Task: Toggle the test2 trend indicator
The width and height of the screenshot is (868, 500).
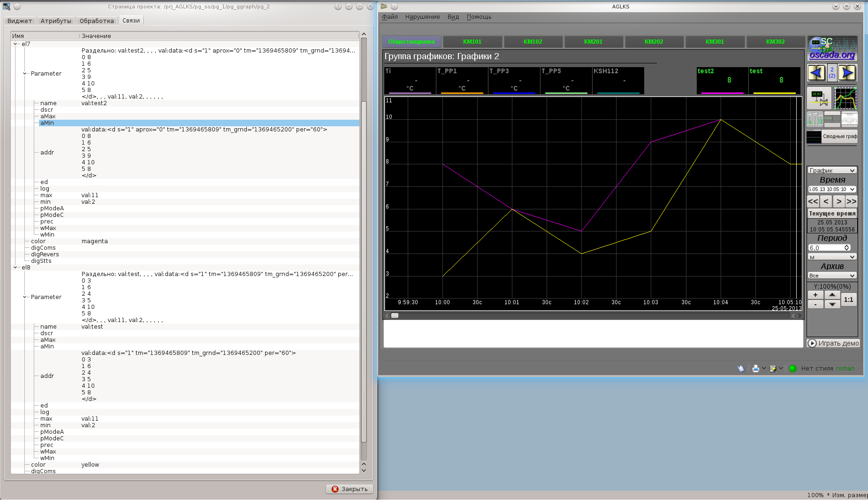Action: [x=722, y=80]
